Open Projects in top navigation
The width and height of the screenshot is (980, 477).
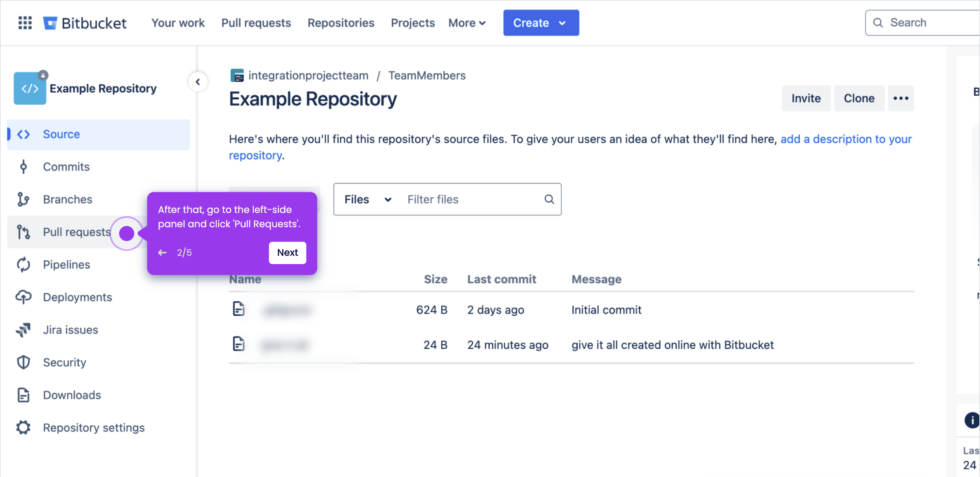click(x=413, y=23)
